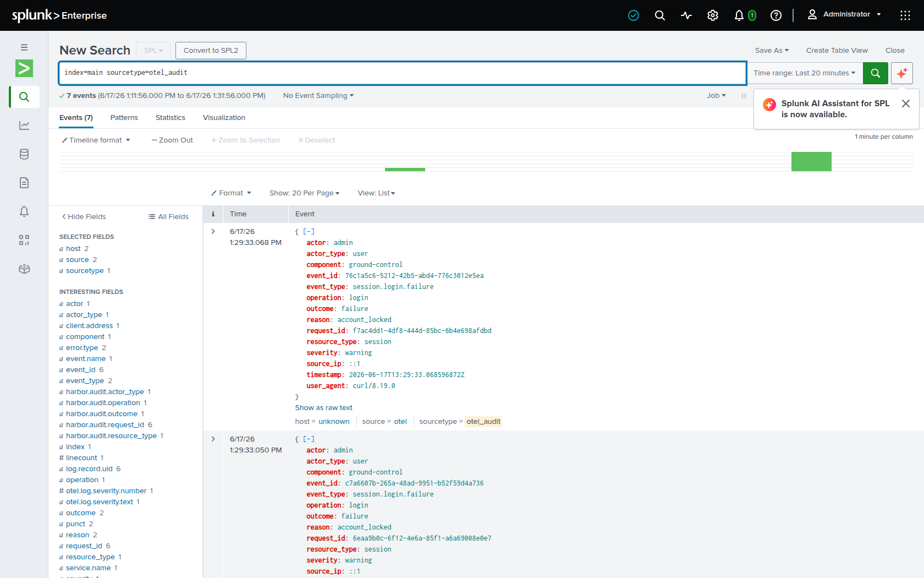
Task: Click the host unknown value
Action: (x=334, y=422)
